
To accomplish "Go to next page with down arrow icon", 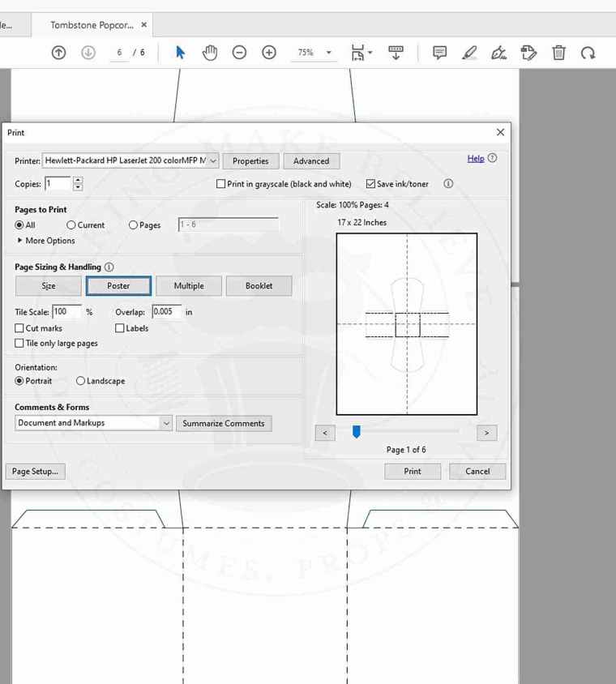I will click(x=88, y=53).
